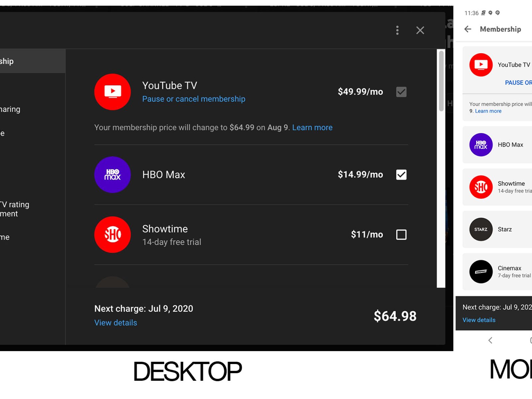This screenshot has height=399, width=532.
Task: Tap PAUSE OR link in mobile view
Action: click(x=518, y=83)
